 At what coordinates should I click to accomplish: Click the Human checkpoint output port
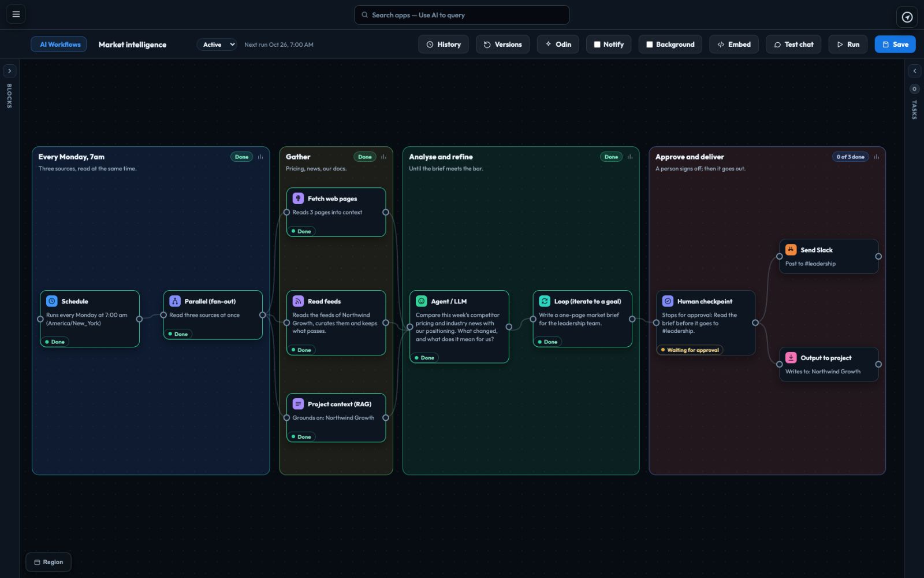[x=755, y=323]
